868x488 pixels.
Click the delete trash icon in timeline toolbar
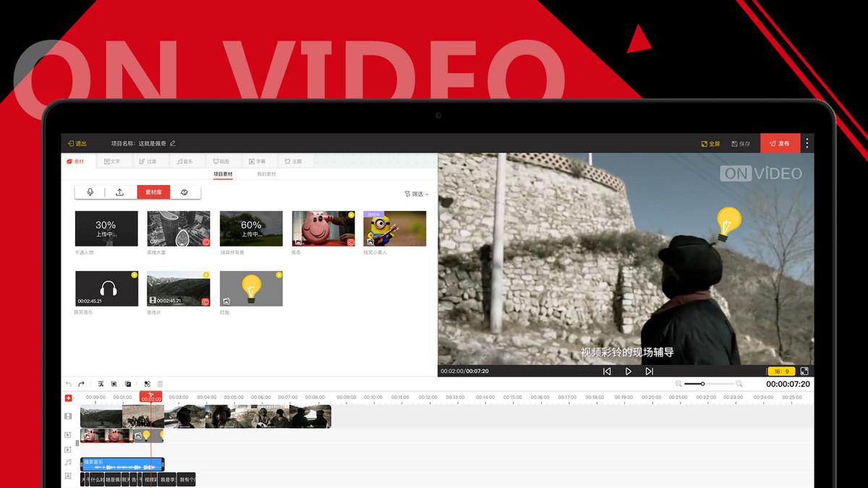[161, 384]
